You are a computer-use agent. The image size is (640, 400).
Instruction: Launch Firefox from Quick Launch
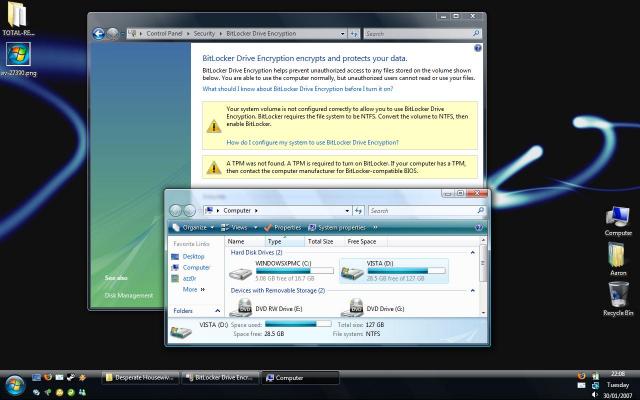(48, 377)
